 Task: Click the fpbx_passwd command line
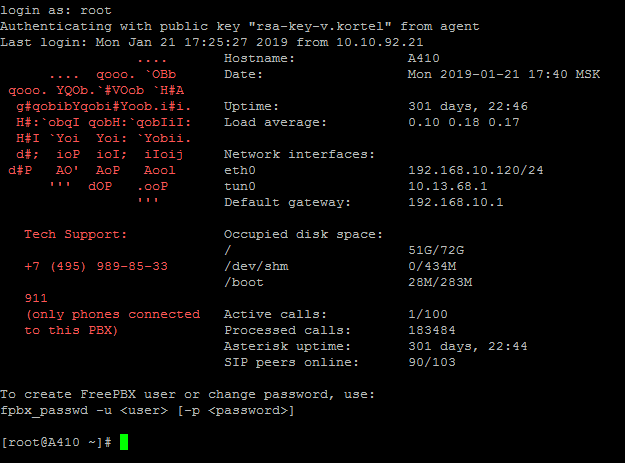[x=147, y=410]
